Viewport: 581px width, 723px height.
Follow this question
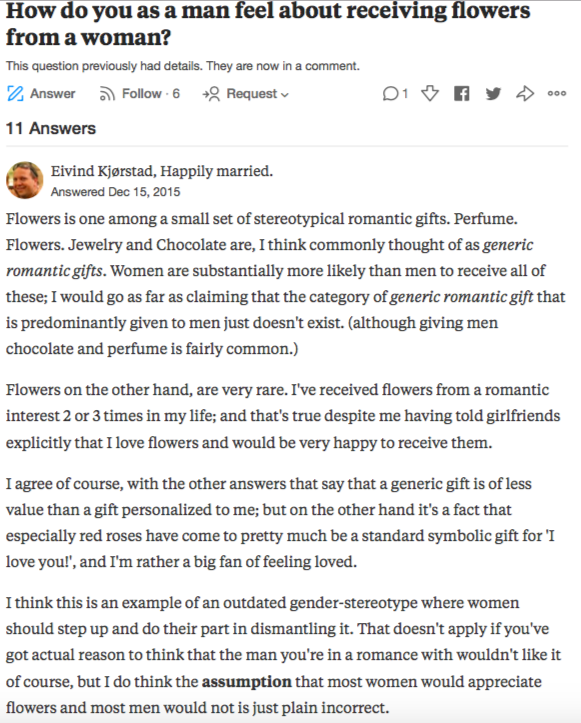[142, 94]
